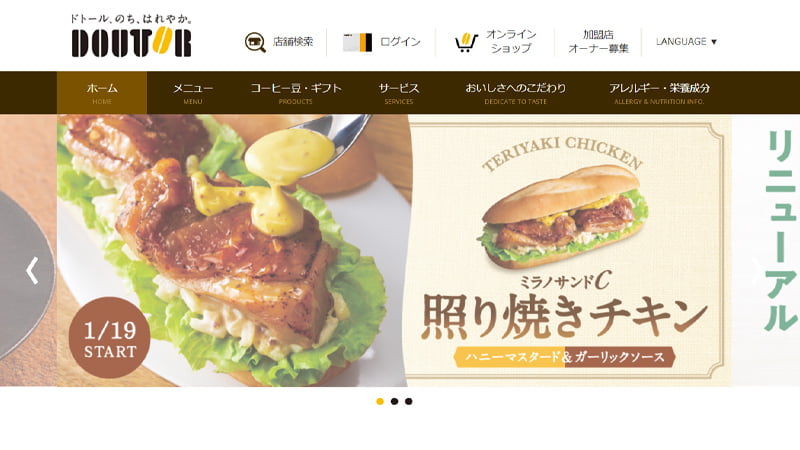
Task: Click 加盟店オーナー募集 link
Action: (x=598, y=42)
